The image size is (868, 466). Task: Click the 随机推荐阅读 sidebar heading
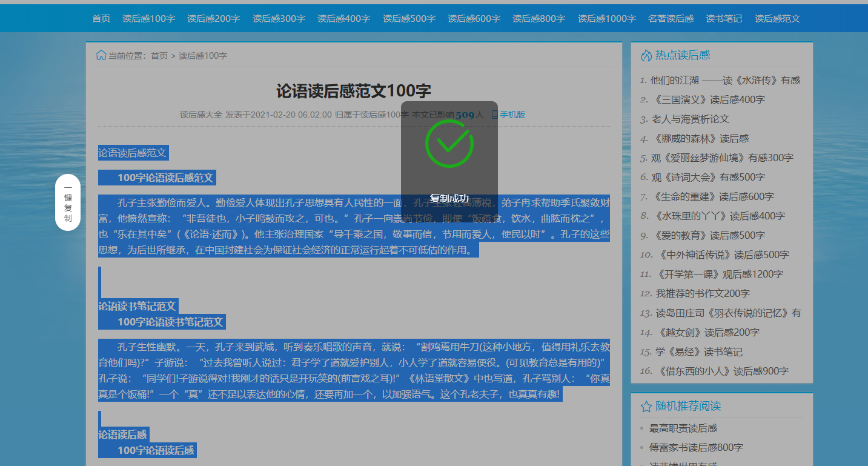[x=688, y=406]
